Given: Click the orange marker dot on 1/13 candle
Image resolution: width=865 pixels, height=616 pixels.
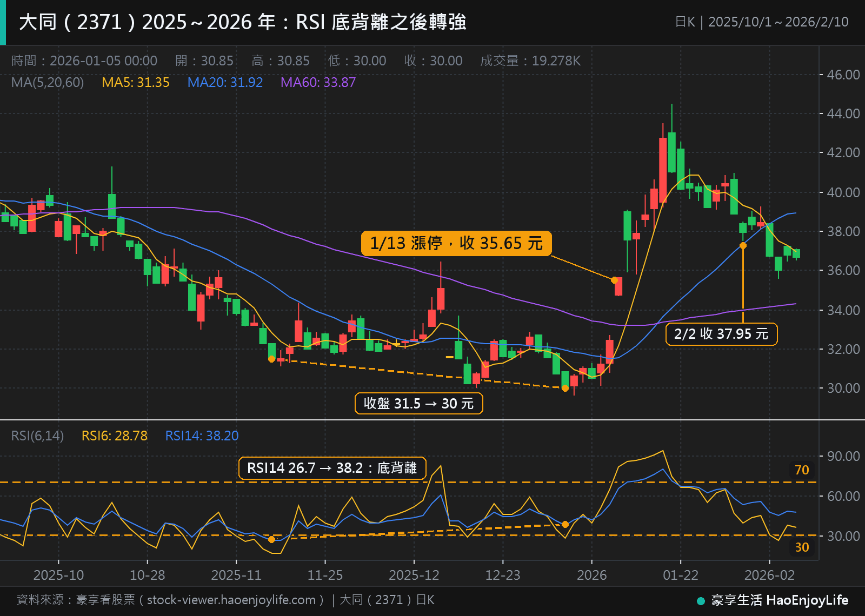Looking at the screenshot, I should click(614, 280).
